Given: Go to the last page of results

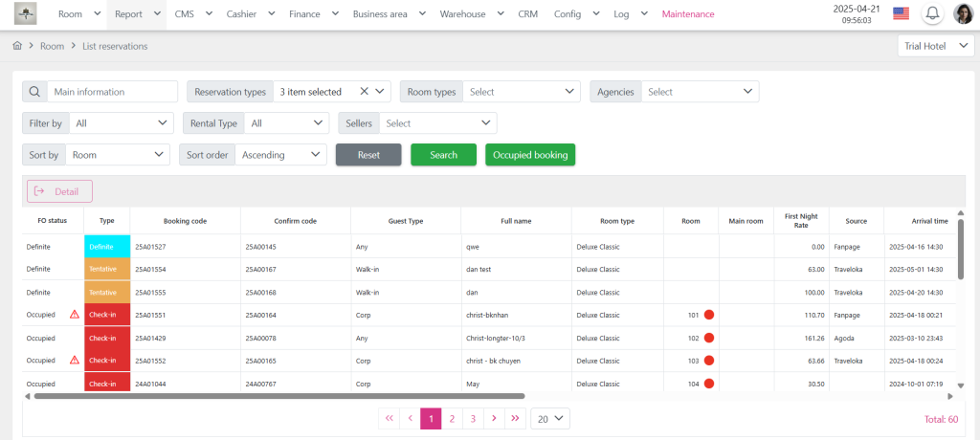Looking at the screenshot, I should click(x=515, y=418).
